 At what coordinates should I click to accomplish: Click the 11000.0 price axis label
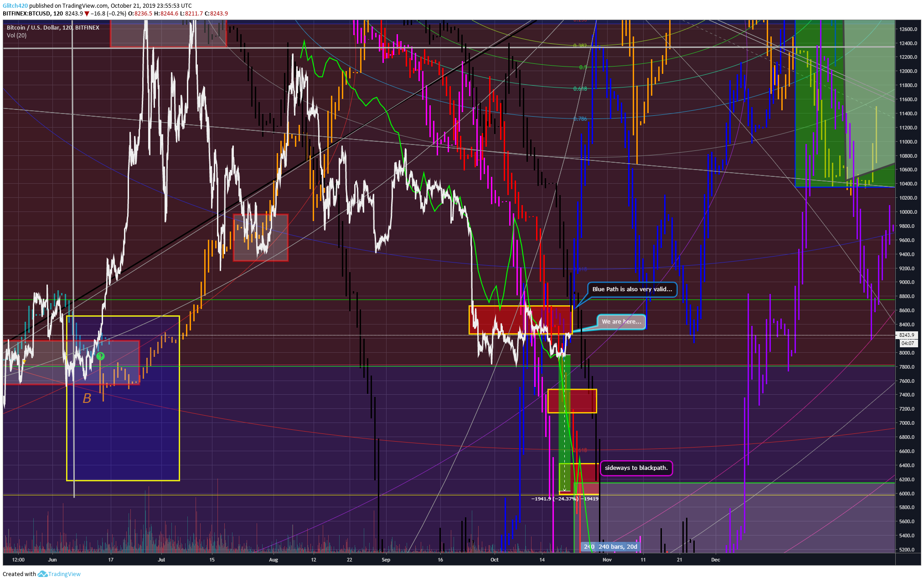[x=908, y=142]
